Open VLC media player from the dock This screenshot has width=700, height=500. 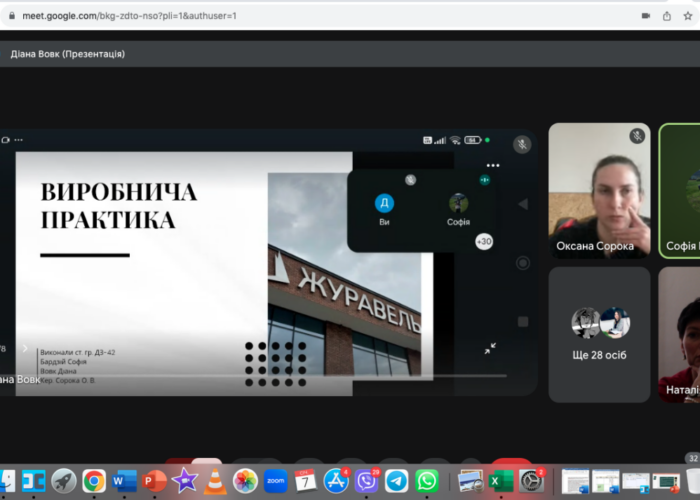tap(214, 481)
